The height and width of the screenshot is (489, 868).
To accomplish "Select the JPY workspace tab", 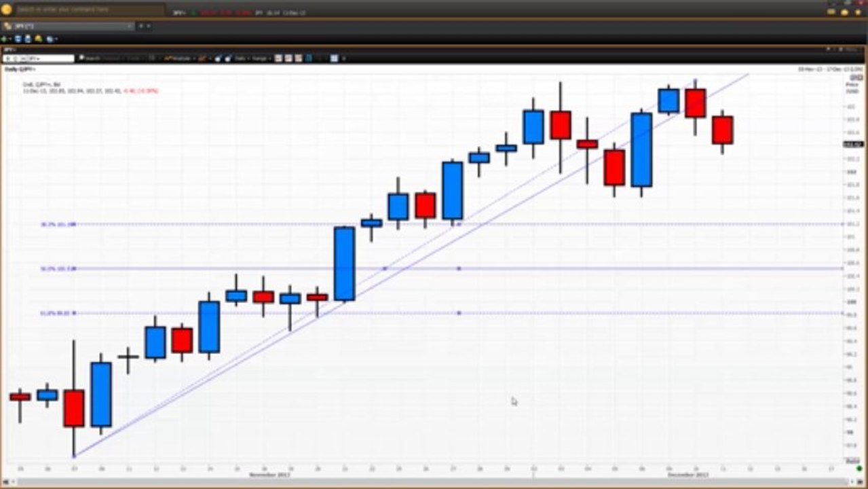I will click(x=68, y=26).
